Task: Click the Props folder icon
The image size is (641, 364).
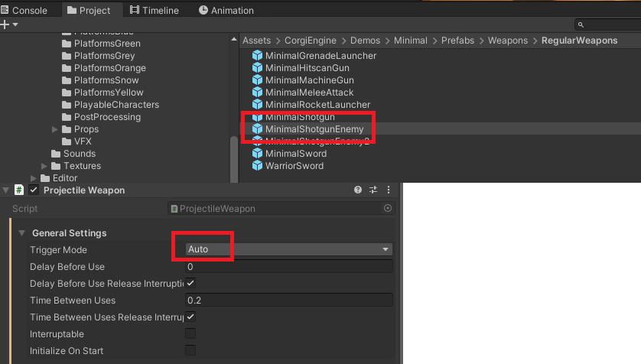Action: [x=67, y=129]
